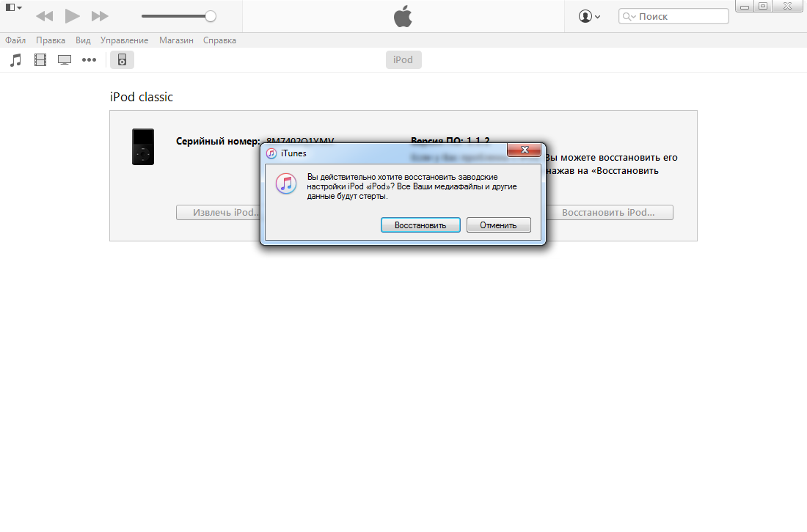Image resolution: width=807 pixels, height=532 pixels.
Task: Select the iPod device icon in toolbar
Action: click(122, 59)
